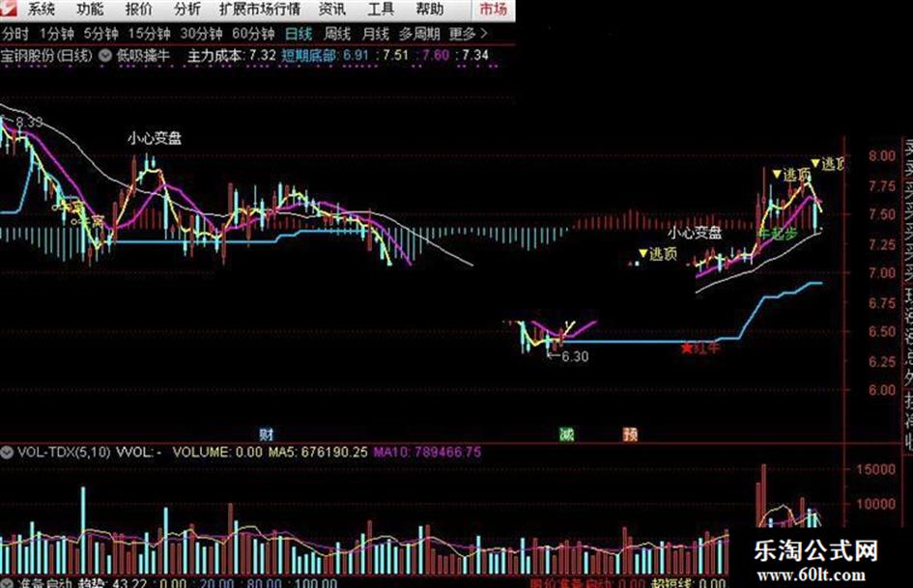Switch to 5分钟 period

tap(100, 34)
